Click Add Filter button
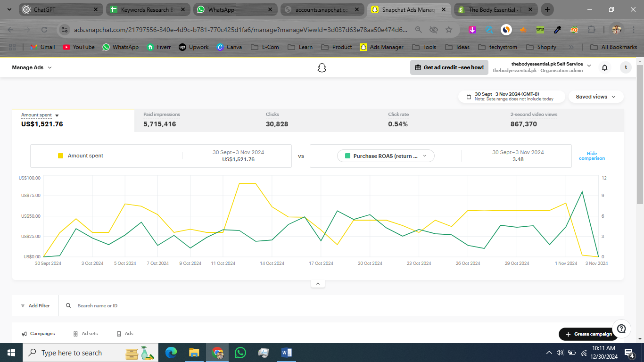Image resolution: width=644 pixels, height=362 pixels. 35,305
